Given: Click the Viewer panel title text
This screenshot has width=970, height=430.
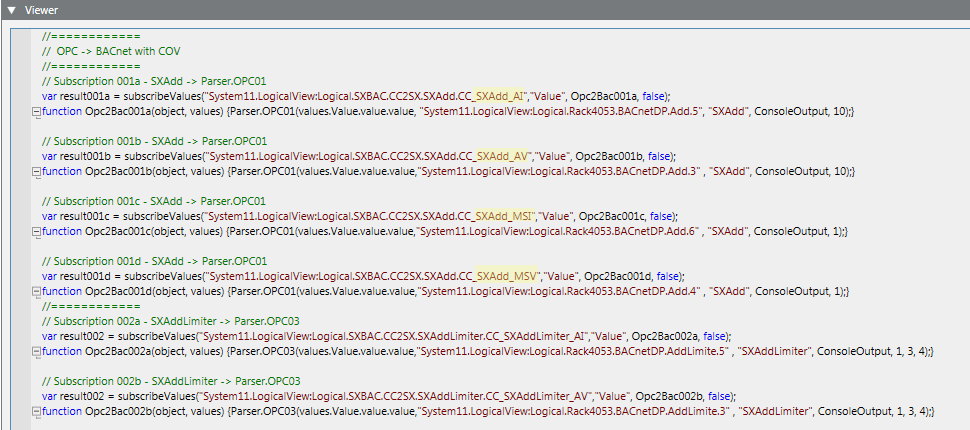Looking at the screenshot, I should pos(41,10).
